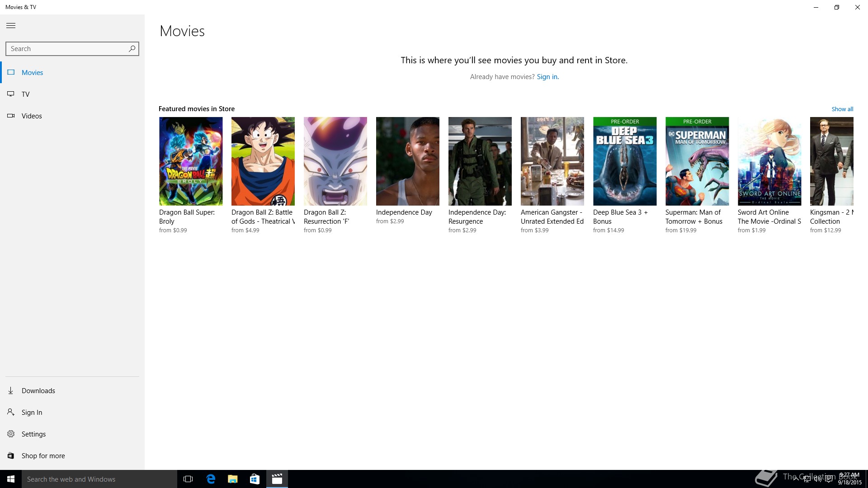Focus the app Search field
Viewport: 868px width, 488px height.
pos(72,49)
